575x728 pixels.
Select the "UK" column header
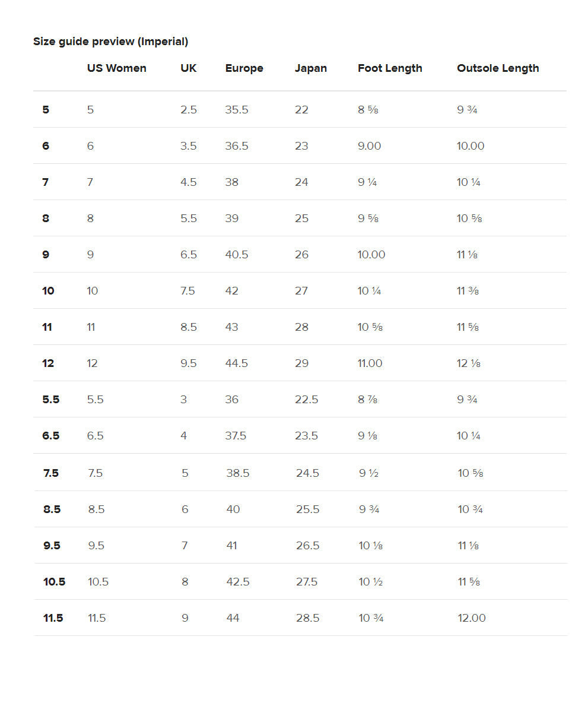(x=188, y=68)
